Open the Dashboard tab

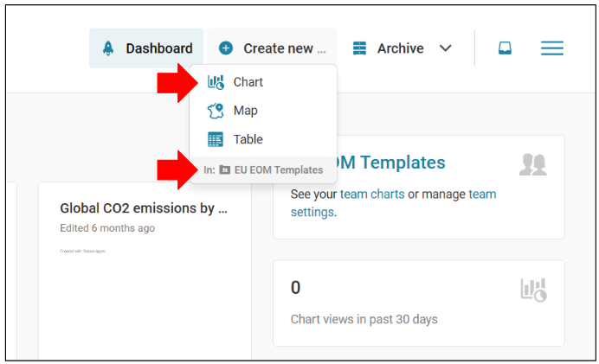[x=146, y=48]
